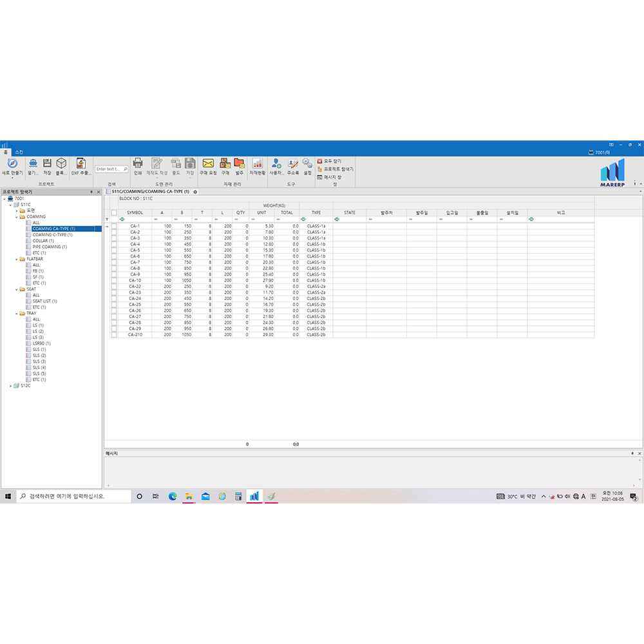The width and height of the screenshot is (644, 644).
Task: Expand the 도면 folder in project explorer
Action: pyautogui.click(x=16, y=211)
